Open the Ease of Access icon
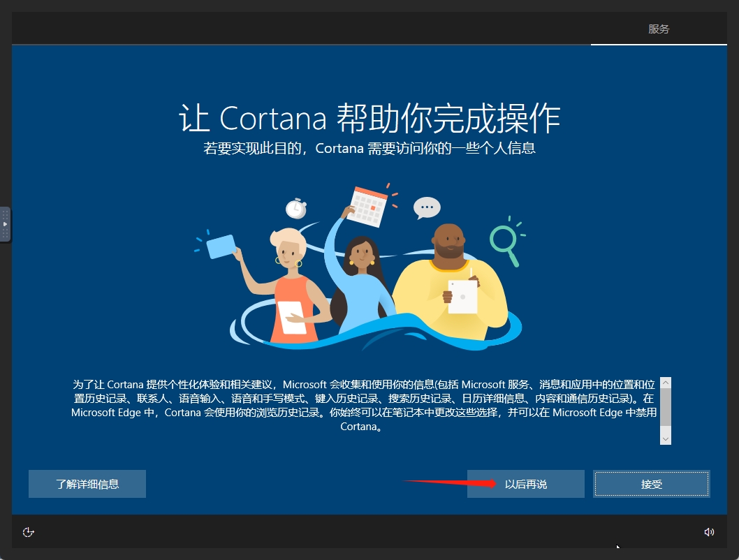 tap(28, 531)
